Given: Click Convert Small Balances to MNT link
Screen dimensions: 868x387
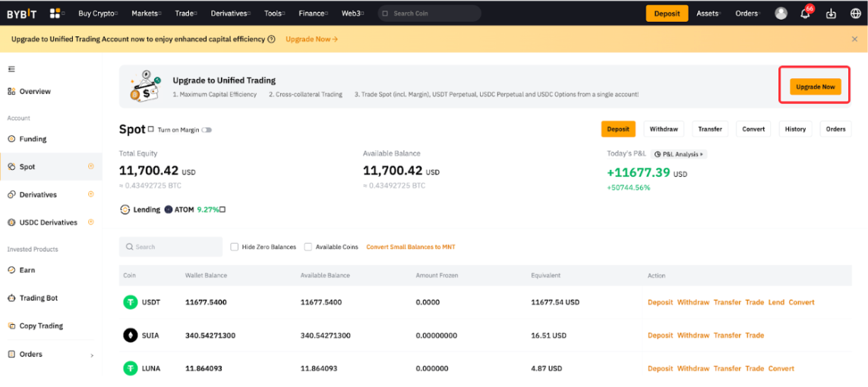Looking at the screenshot, I should coord(410,247).
